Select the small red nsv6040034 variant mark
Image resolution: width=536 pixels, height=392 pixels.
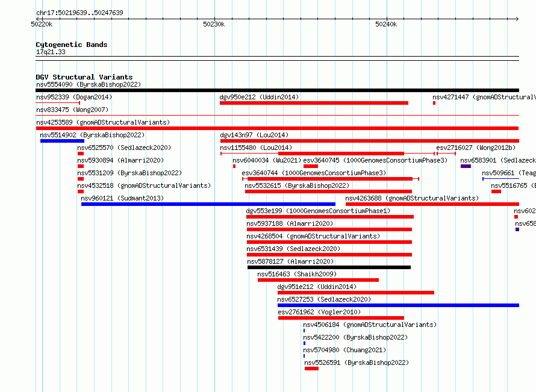[x=234, y=166]
